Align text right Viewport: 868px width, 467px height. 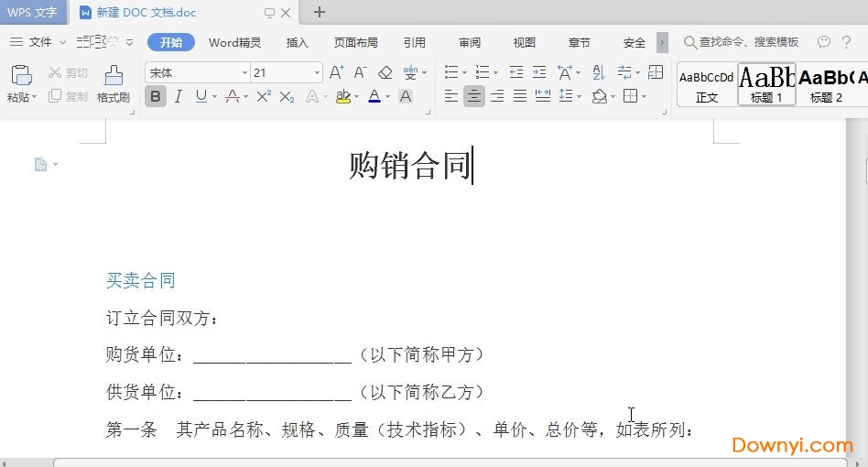click(x=497, y=96)
